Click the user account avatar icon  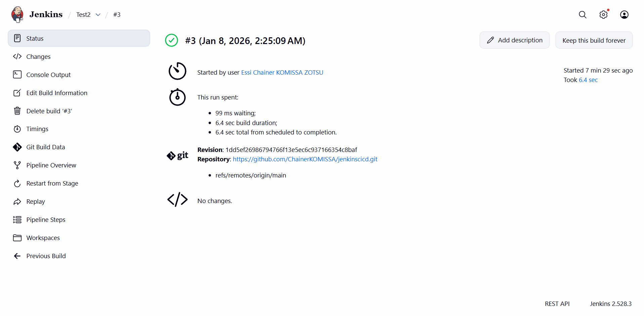point(624,15)
